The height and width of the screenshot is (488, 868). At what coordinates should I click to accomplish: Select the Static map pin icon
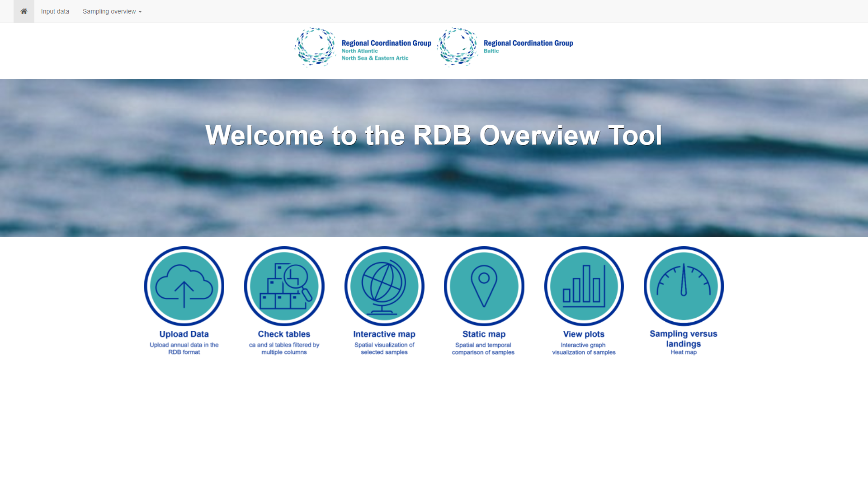tap(484, 286)
